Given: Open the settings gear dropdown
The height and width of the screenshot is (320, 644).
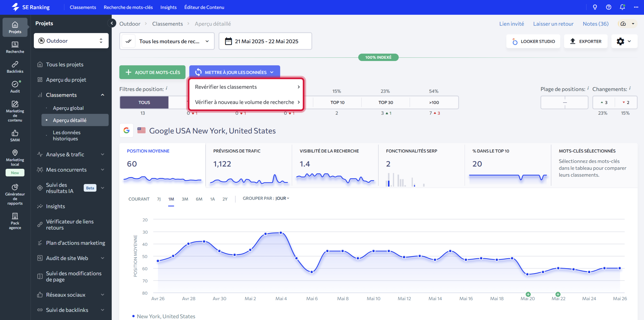Looking at the screenshot, I should coord(624,41).
